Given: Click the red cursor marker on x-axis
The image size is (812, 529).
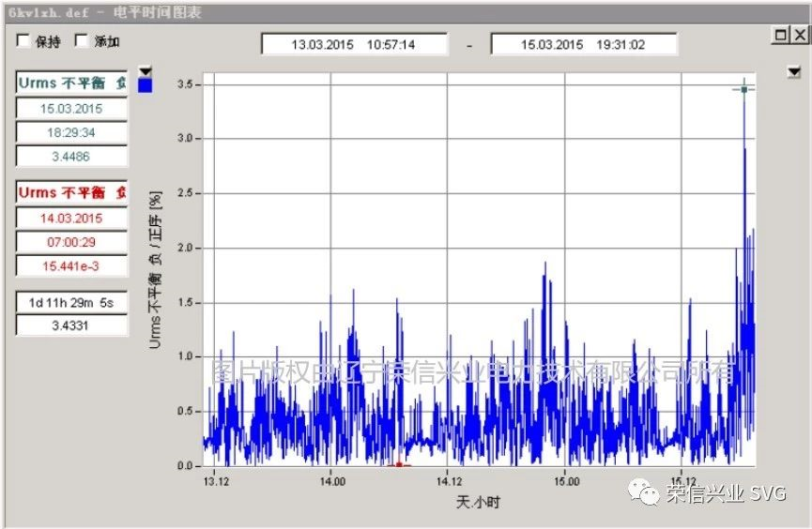Looking at the screenshot, I should (399, 464).
